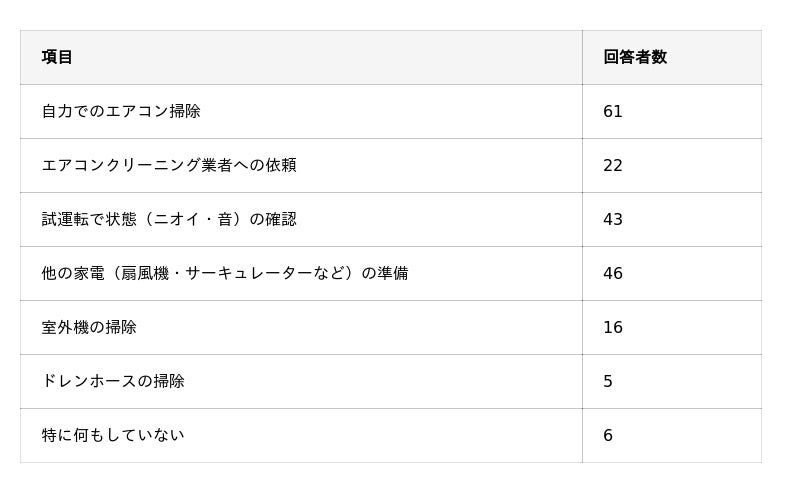Image resolution: width=800 pixels, height=493 pixels.
Task: Select the ドレンホースの掃除 cell
Action: (113, 381)
